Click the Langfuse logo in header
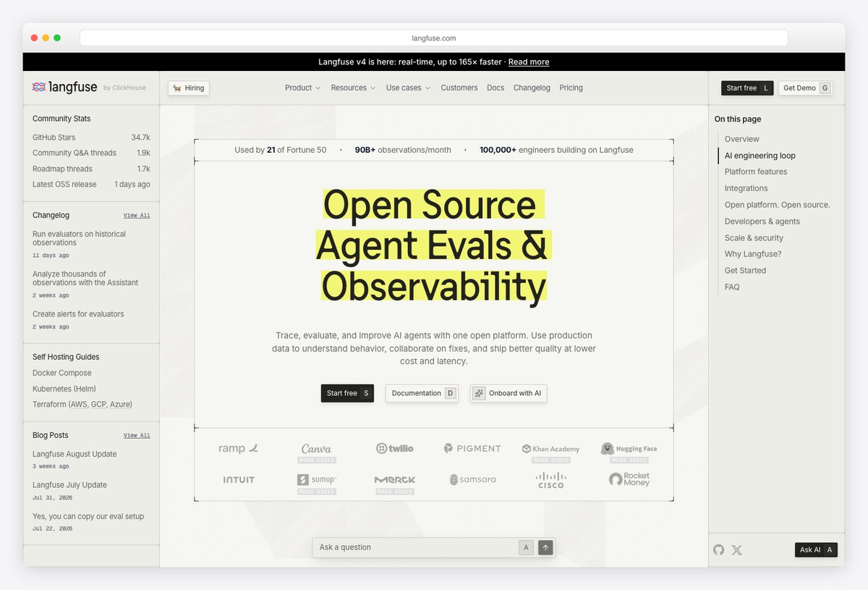The image size is (868, 590). (x=64, y=88)
